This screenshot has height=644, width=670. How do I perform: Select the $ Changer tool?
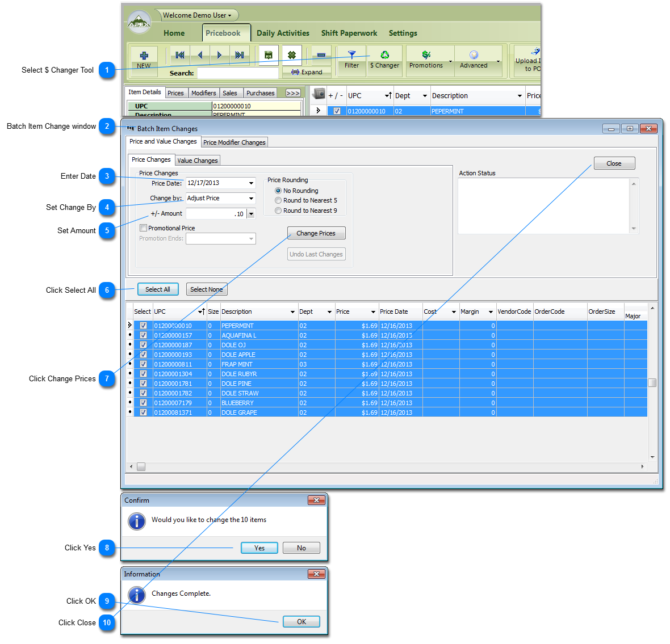(385, 55)
